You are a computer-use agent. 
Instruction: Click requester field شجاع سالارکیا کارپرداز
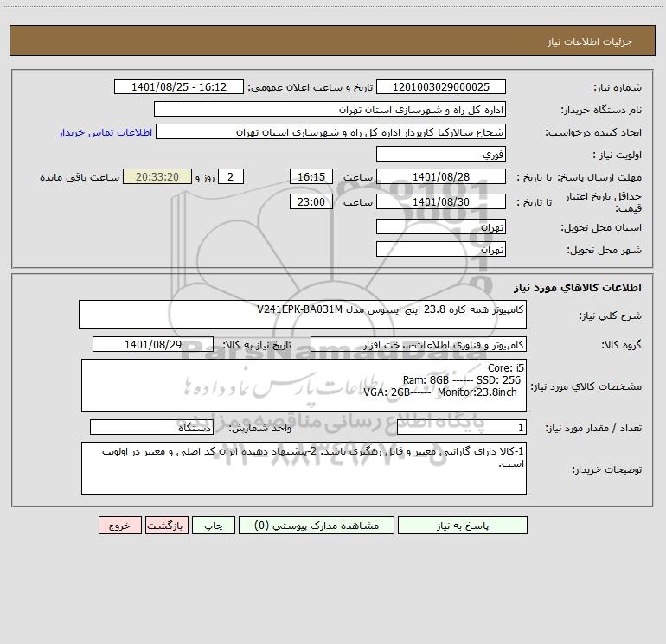click(x=331, y=131)
